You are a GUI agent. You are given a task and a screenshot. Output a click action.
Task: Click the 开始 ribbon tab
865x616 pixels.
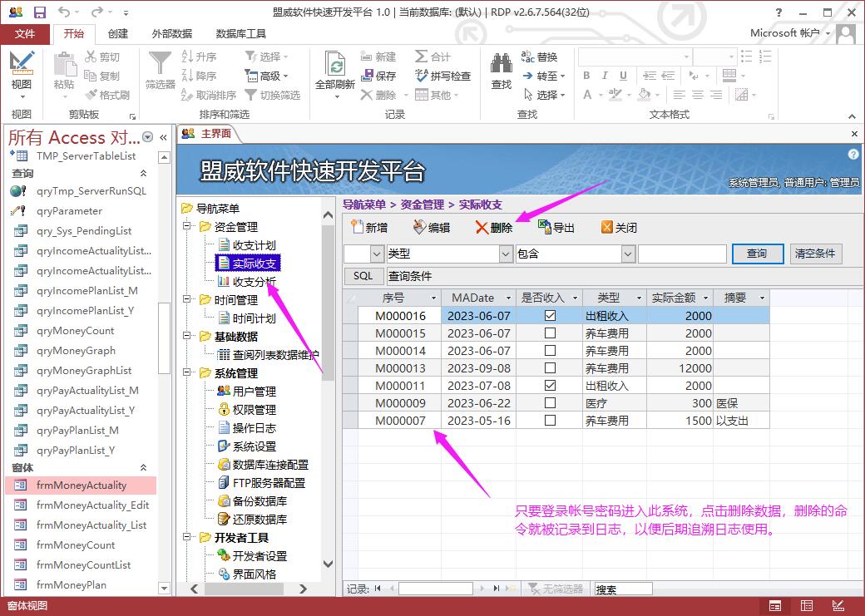pyautogui.click(x=73, y=33)
